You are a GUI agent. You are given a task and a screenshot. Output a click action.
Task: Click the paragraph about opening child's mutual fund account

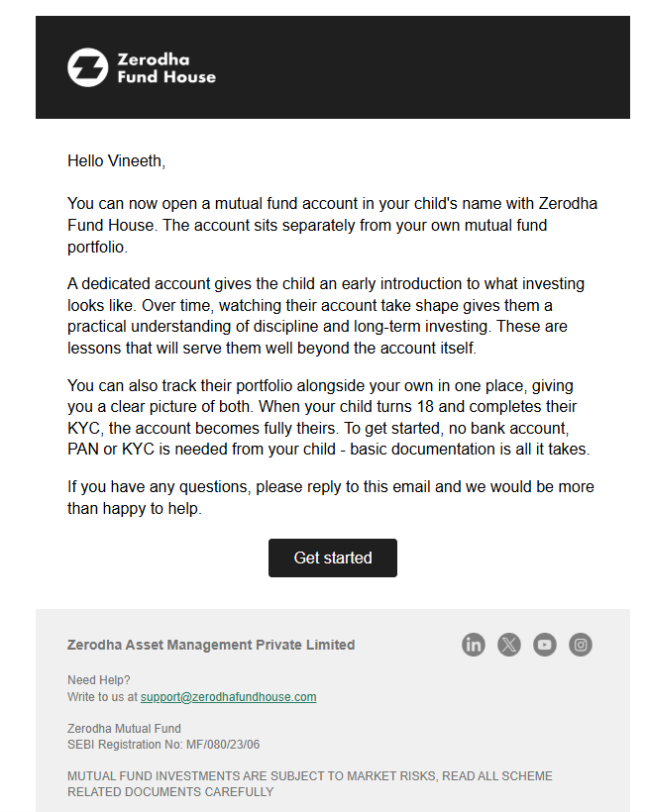[332, 225]
